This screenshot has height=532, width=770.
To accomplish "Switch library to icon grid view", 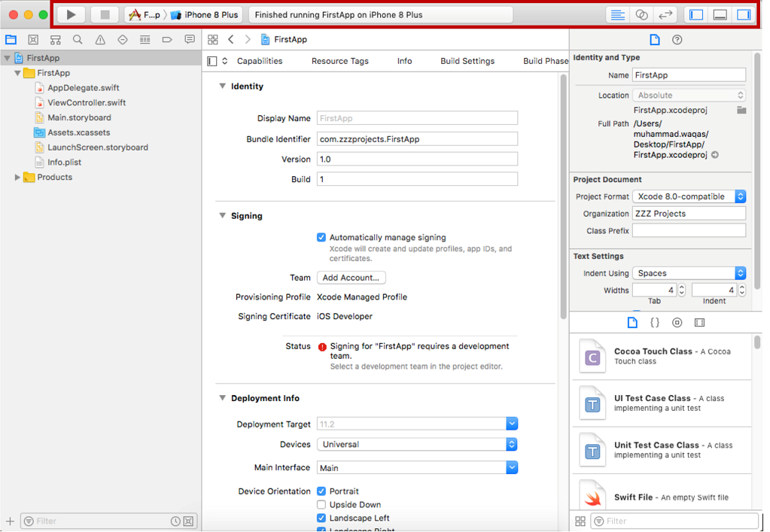I will 580,521.
